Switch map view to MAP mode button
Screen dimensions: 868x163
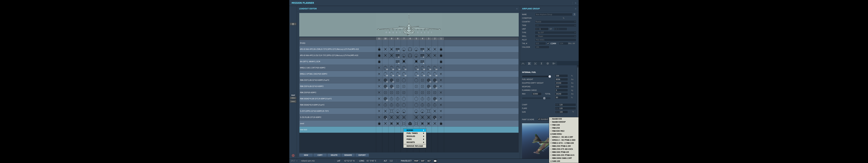tap(416, 161)
